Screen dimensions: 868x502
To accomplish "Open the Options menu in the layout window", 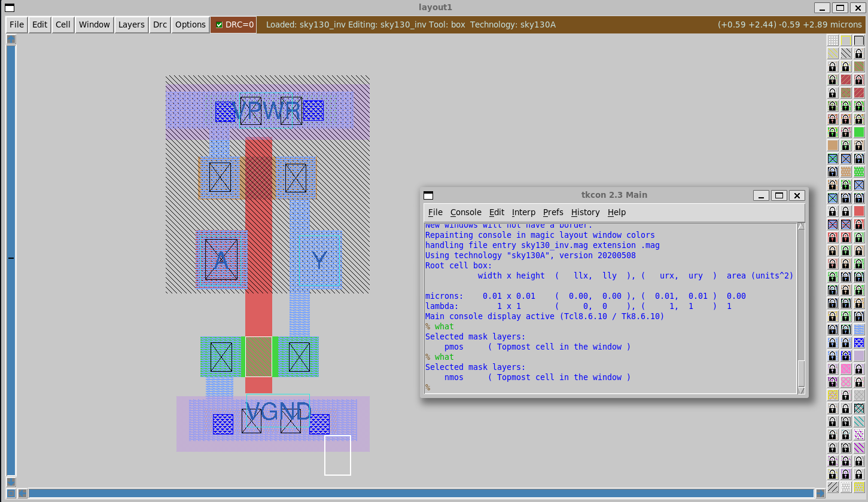I will pos(190,25).
